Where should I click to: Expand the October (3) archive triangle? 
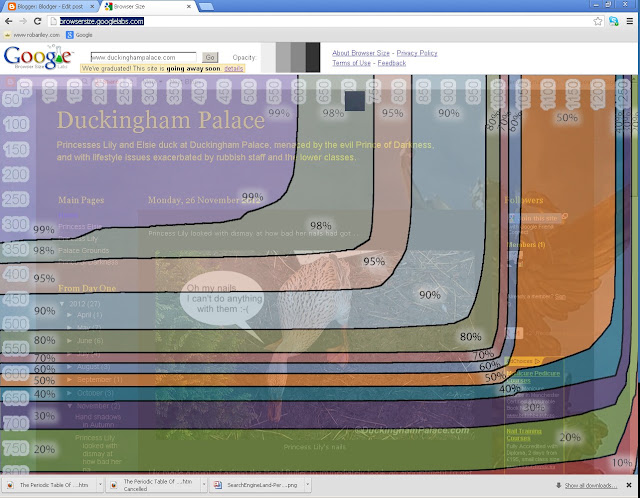click(x=69, y=393)
